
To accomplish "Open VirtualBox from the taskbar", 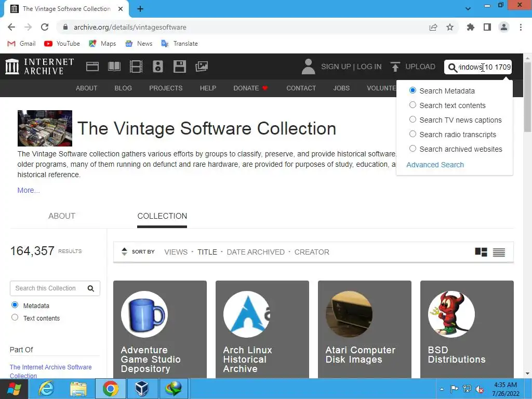I will (141, 389).
